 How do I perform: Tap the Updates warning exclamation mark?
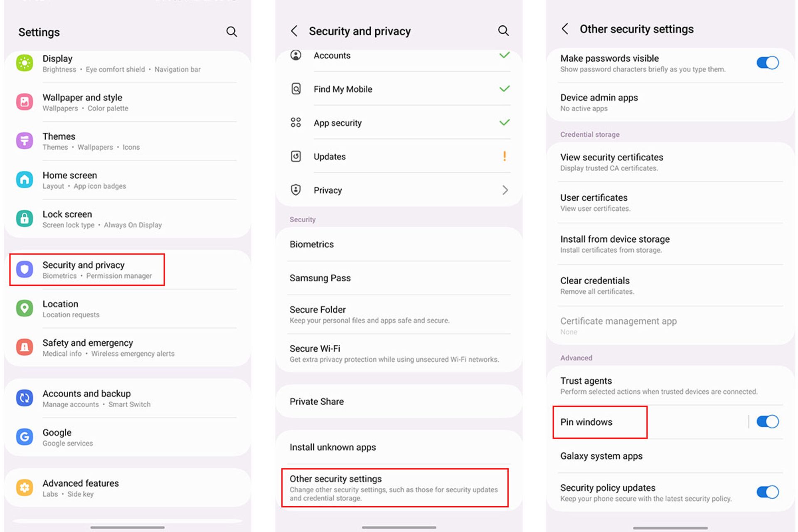tap(505, 156)
